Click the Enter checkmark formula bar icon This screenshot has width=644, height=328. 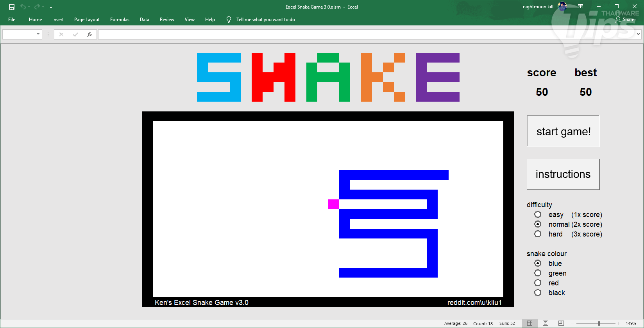tap(75, 34)
